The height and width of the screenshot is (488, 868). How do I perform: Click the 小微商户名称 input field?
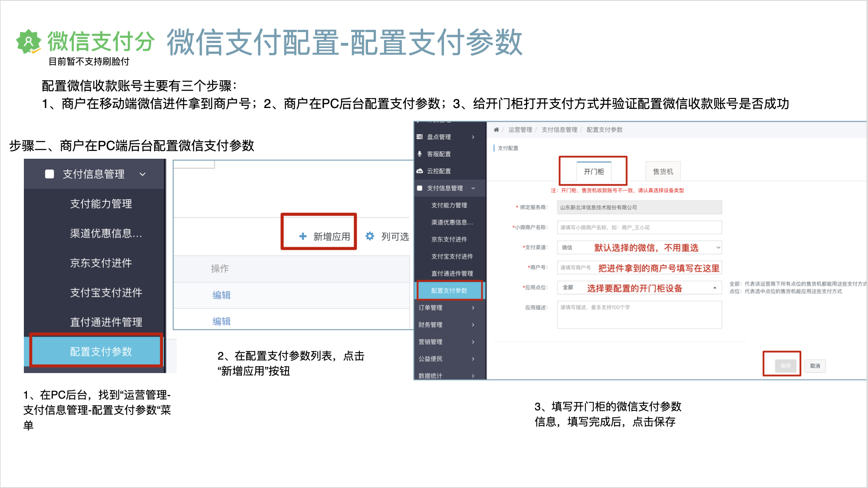tap(639, 227)
